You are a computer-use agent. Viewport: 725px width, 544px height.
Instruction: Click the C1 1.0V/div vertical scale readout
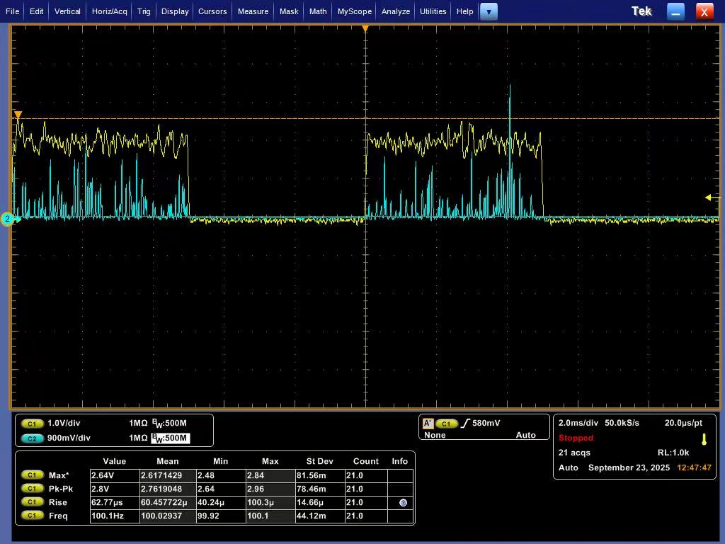click(x=64, y=423)
